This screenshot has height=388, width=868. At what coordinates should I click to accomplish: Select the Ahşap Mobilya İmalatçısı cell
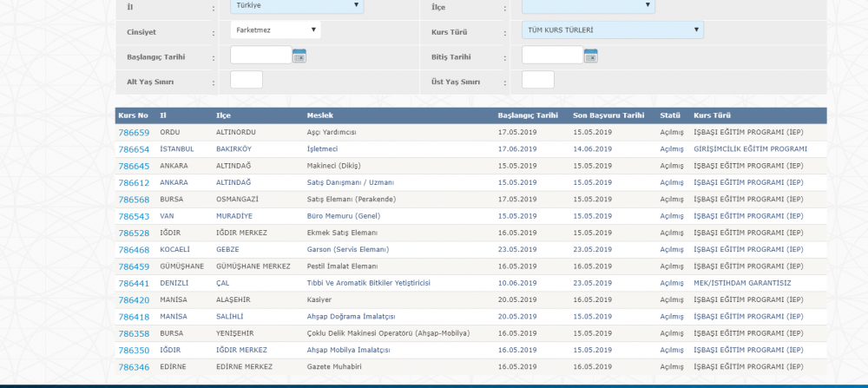click(349, 350)
